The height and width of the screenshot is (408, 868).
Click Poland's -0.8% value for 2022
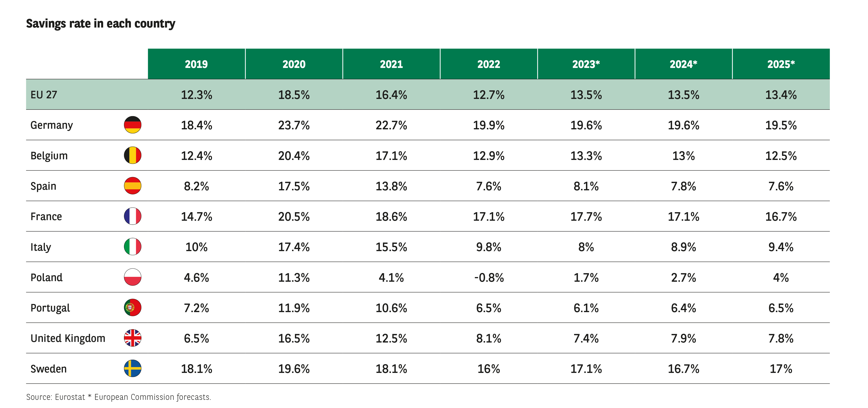(x=489, y=278)
